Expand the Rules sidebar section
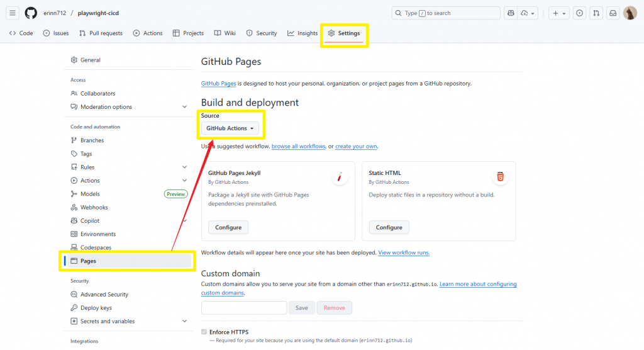Viewport: 644px width, 350px height. 184,167
